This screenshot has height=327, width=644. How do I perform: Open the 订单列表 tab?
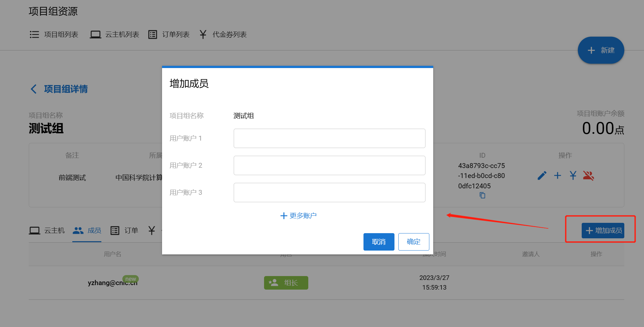pyautogui.click(x=169, y=35)
